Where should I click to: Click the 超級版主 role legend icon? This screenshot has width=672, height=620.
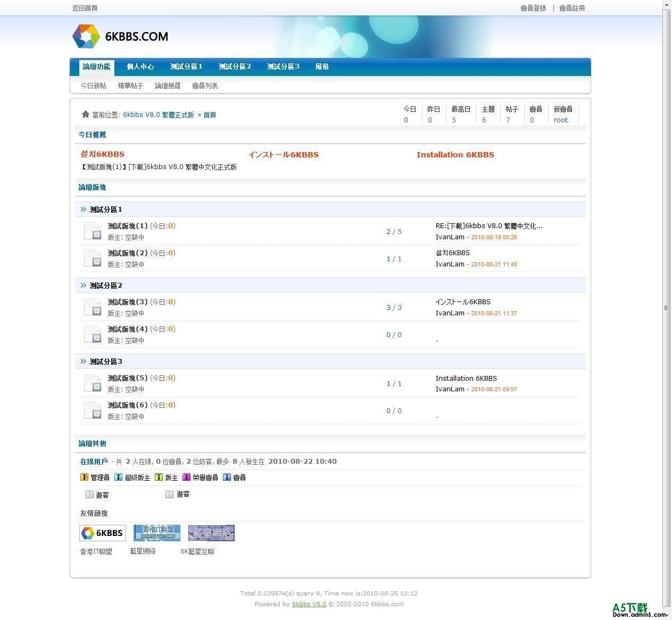coord(118,477)
